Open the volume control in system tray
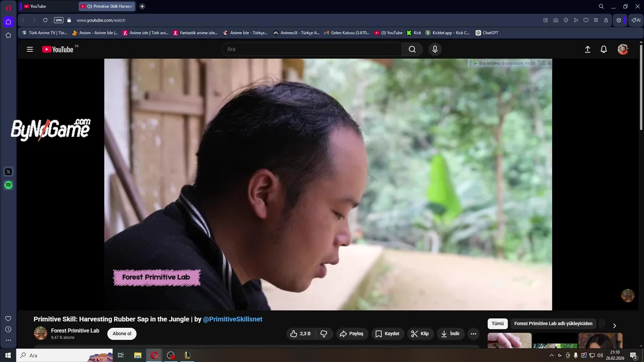 [x=600, y=355]
